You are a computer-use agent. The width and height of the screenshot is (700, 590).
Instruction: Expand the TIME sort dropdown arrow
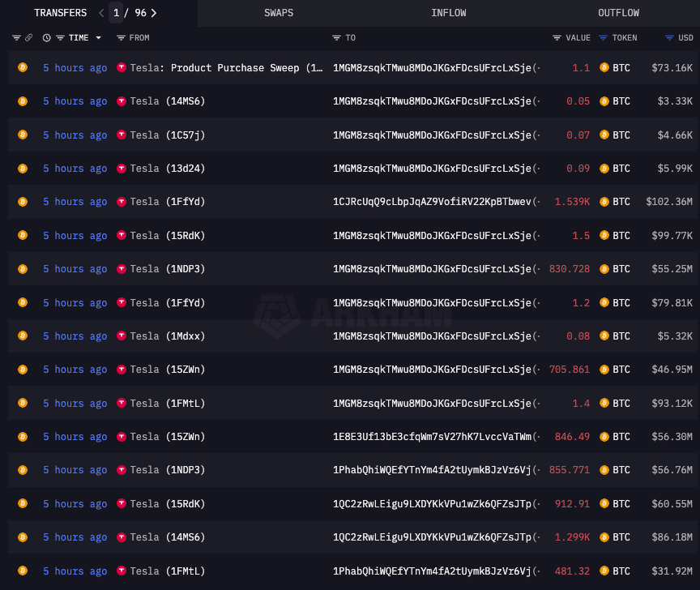pos(98,38)
